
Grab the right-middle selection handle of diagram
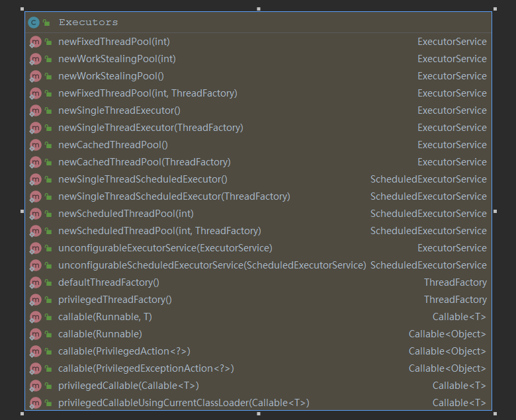(x=495, y=212)
